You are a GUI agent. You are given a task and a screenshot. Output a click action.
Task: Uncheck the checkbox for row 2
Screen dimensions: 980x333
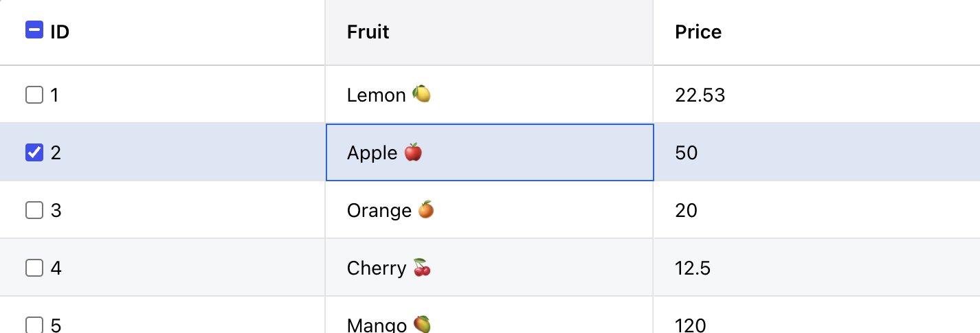(x=34, y=152)
